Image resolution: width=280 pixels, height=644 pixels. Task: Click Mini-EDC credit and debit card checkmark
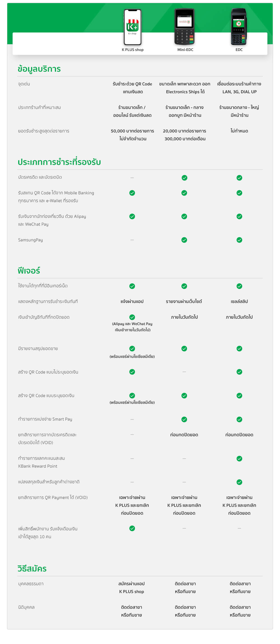pyautogui.click(x=184, y=178)
